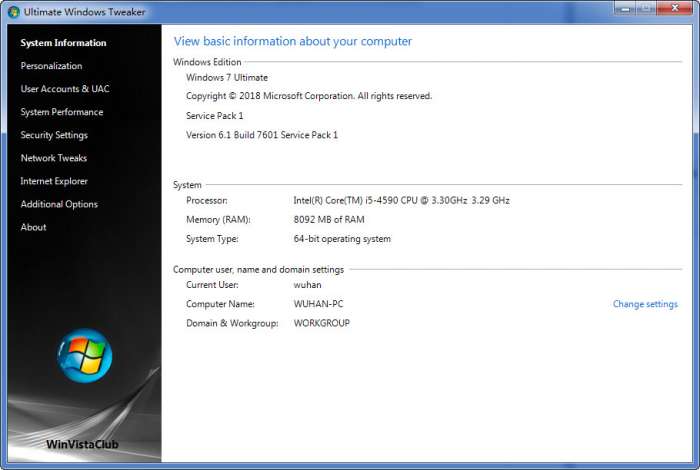Screen dimensions: 700x470
Task: Open Internet Explorer tweaks
Action: click(x=54, y=181)
